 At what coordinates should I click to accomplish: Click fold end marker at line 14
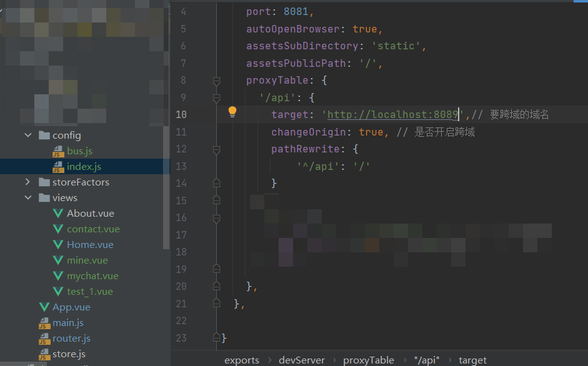216,183
